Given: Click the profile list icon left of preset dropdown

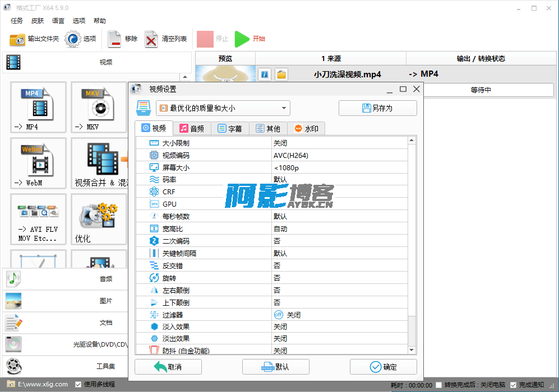Looking at the screenshot, I should pyautogui.click(x=144, y=108).
